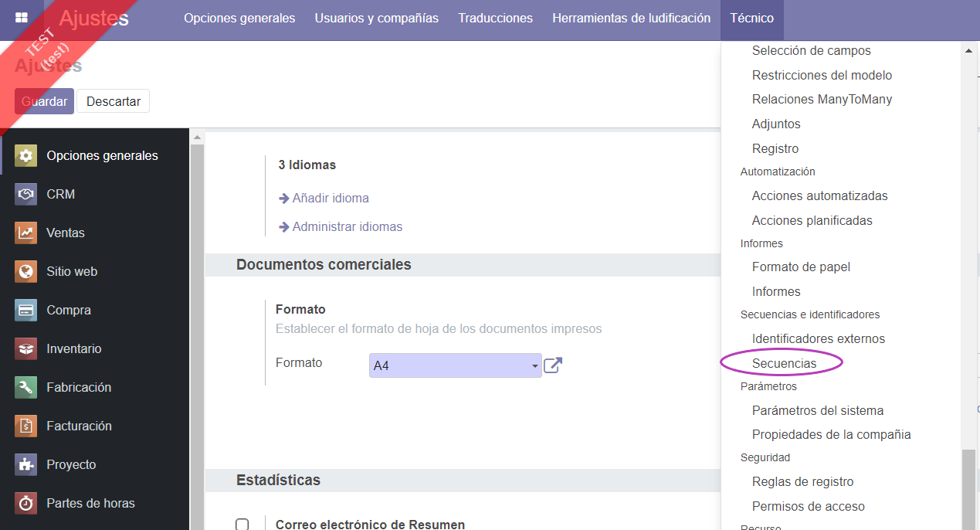Select Secuencias menu entry
This screenshot has width=980, height=530.
click(784, 363)
